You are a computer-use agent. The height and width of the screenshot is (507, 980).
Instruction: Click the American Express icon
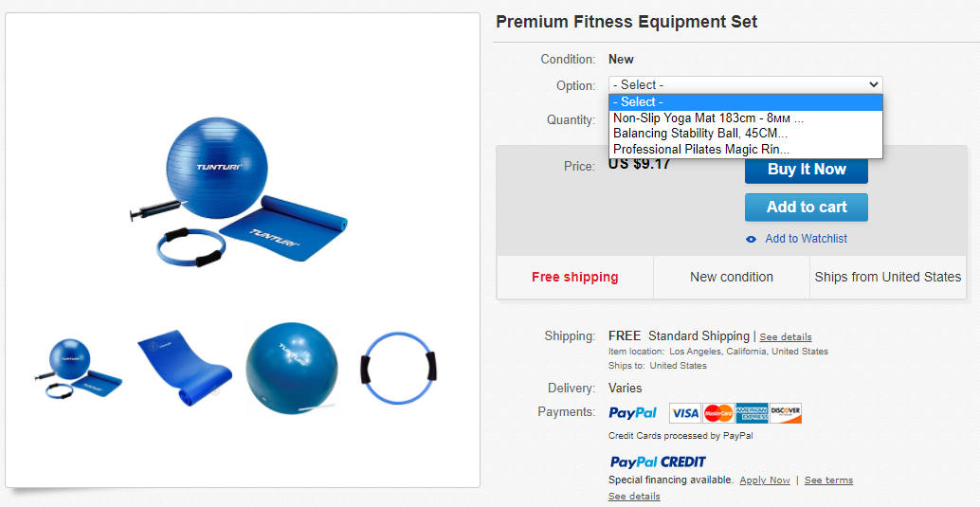752,413
